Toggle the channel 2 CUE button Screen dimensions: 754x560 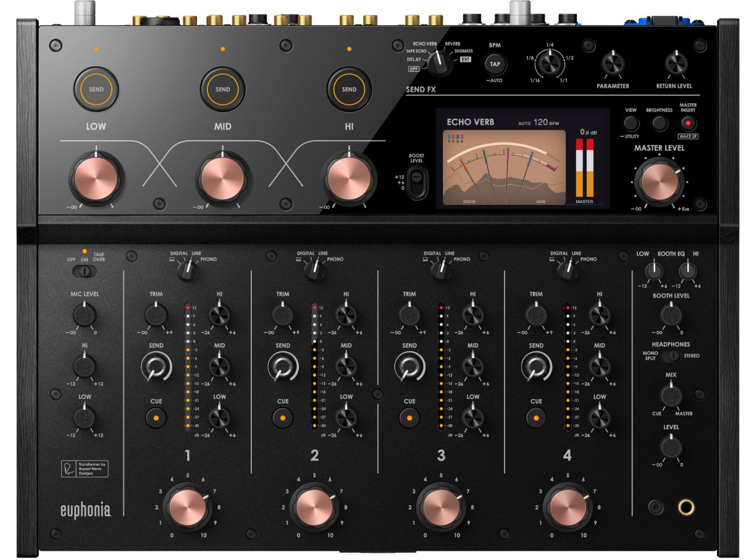click(283, 418)
